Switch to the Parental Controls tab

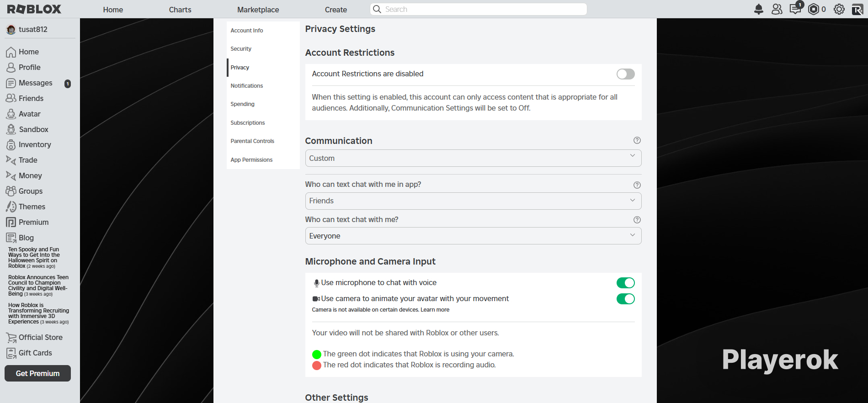[263, 141]
